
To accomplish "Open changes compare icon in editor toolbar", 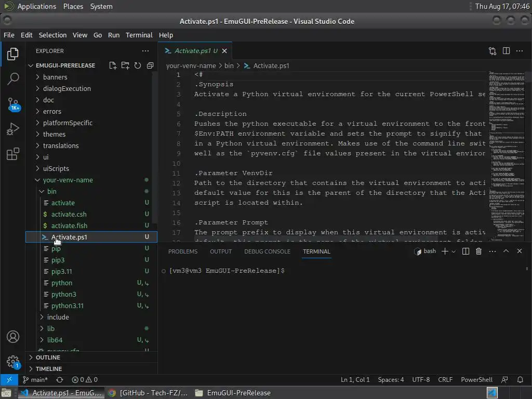I will tap(493, 51).
